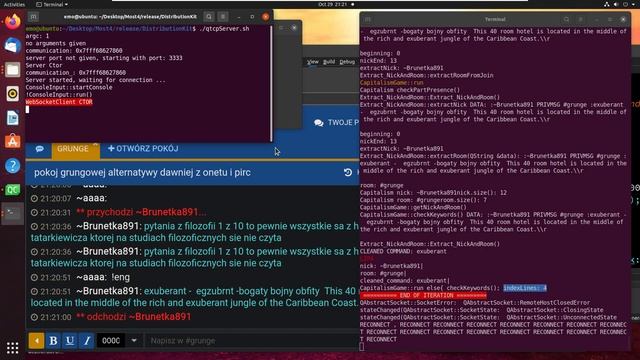The height and width of the screenshot is (360, 640).
Task: Open hamburger menu in the left terminal header
Action: pyautogui.click(x=223, y=17)
